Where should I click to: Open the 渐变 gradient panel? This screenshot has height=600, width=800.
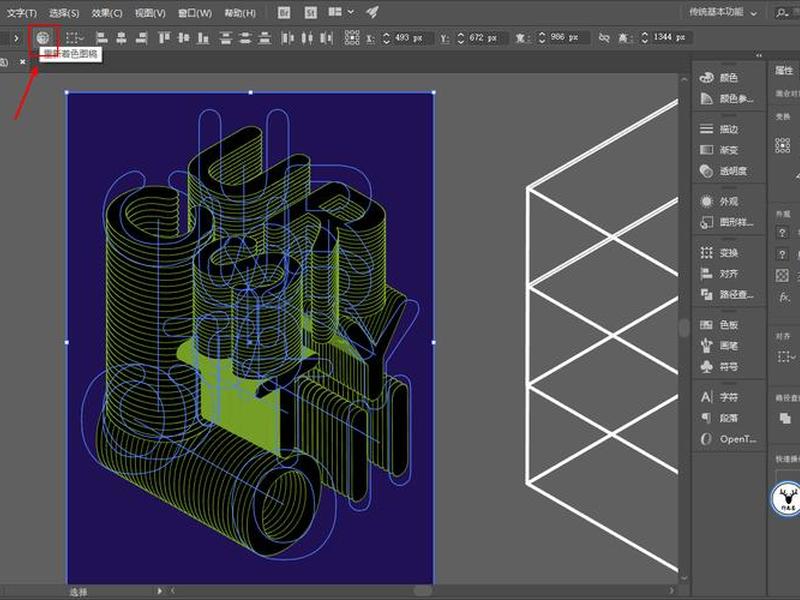(x=719, y=150)
